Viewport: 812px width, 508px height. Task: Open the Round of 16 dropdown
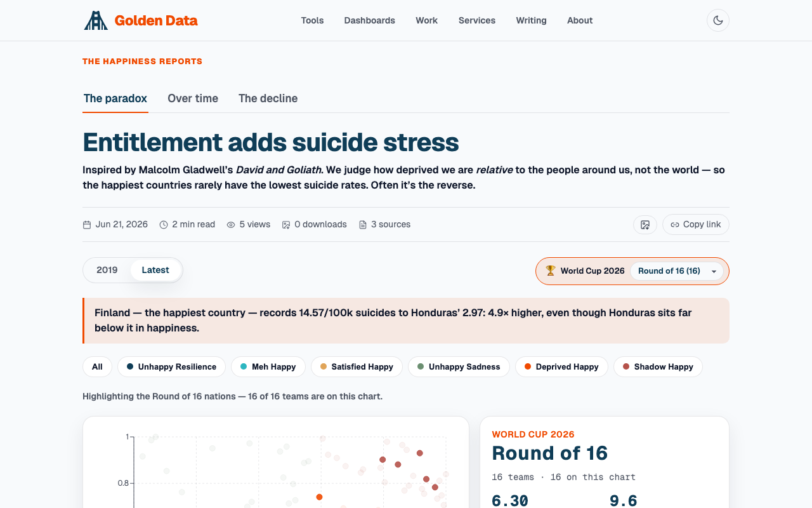(676, 271)
